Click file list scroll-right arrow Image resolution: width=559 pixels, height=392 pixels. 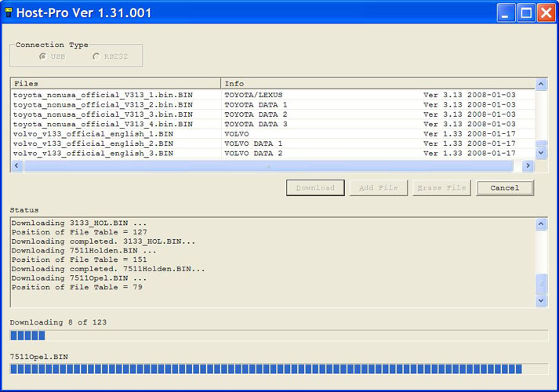pyautogui.click(x=528, y=165)
